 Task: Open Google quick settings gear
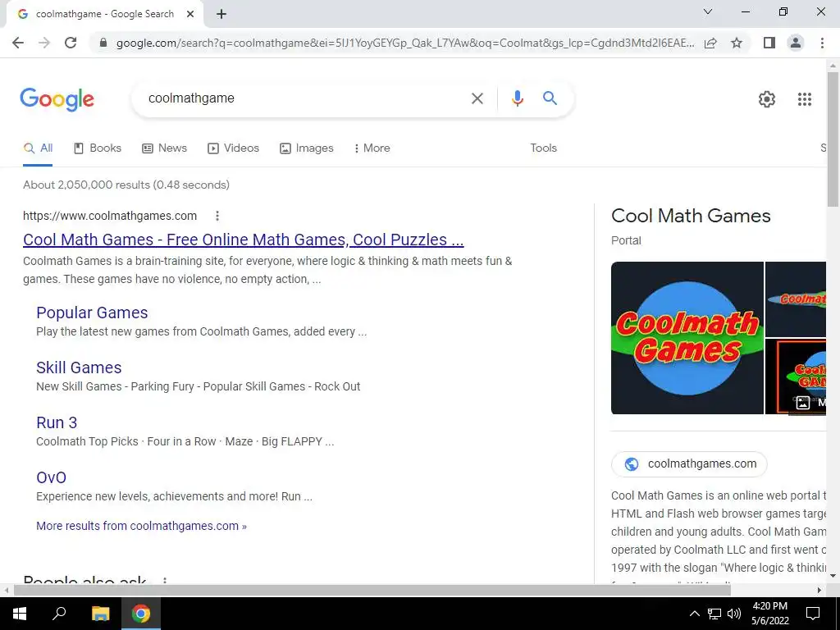[767, 99]
